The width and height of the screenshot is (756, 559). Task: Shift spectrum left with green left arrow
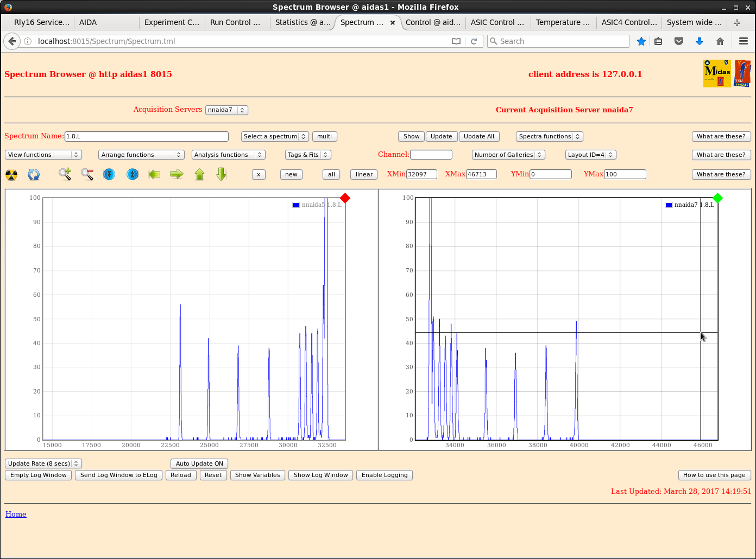click(154, 174)
